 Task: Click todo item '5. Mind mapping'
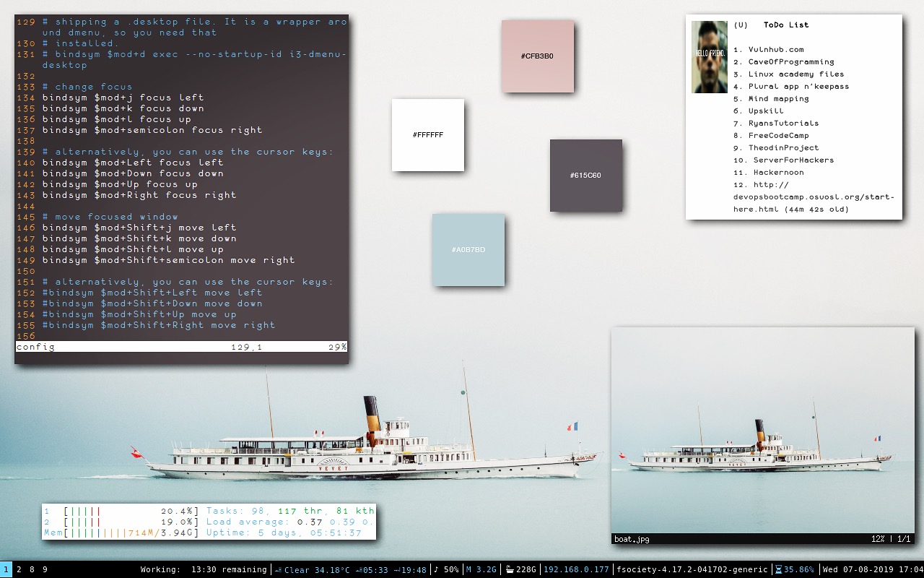tap(771, 98)
